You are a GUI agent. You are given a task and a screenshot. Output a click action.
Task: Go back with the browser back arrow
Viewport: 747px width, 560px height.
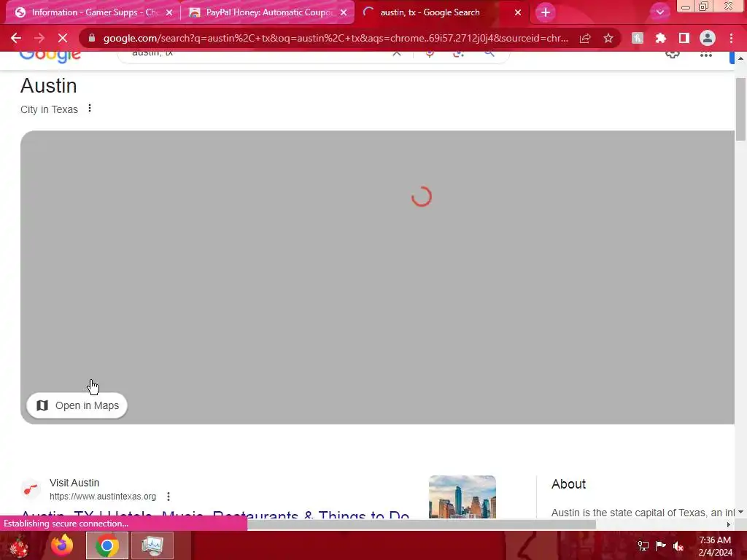point(16,38)
